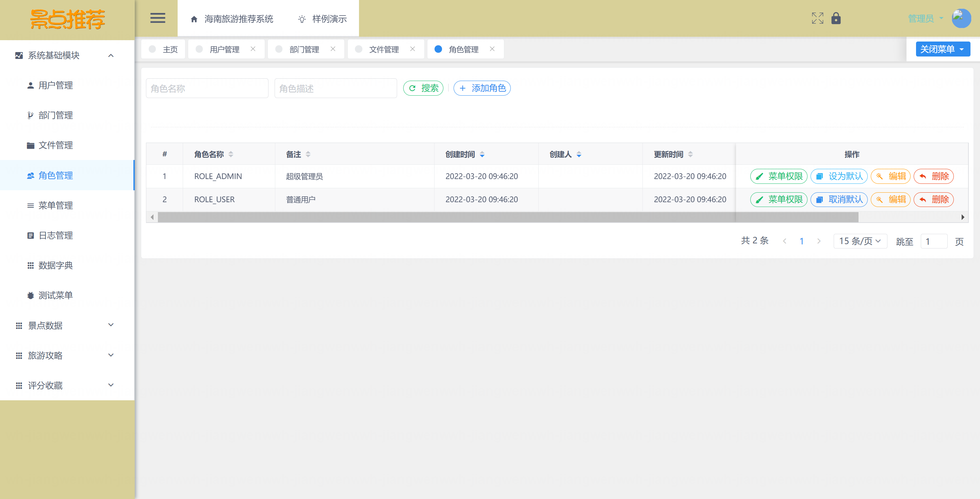The width and height of the screenshot is (980, 499).
Task: Toggle the hamburger sidebar collapse icon
Action: pos(158,18)
